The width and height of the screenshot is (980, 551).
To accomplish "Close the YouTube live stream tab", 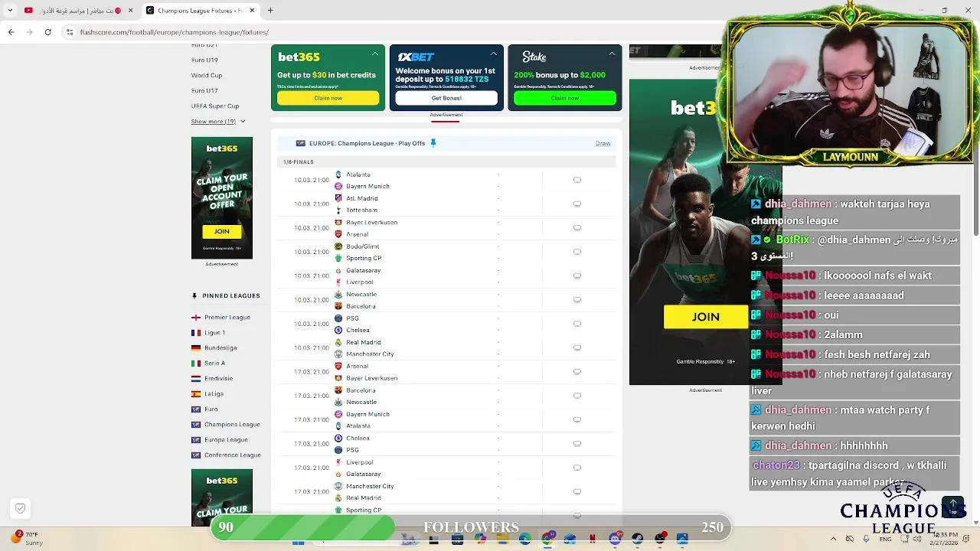I will (130, 11).
